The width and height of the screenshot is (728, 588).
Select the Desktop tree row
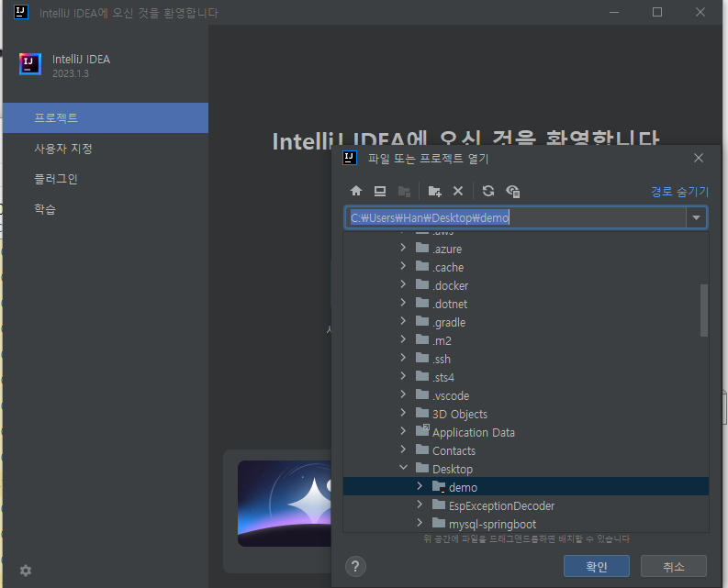pyautogui.click(x=526, y=469)
